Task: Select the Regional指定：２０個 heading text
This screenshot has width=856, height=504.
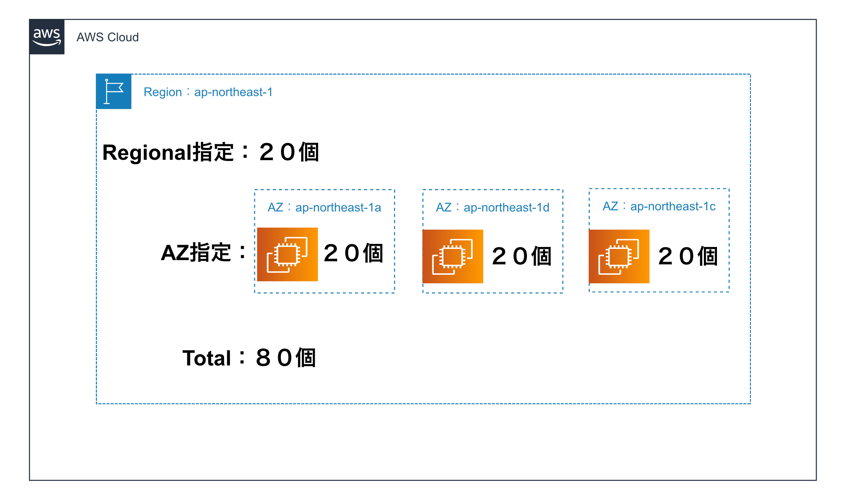Action: (x=211, y=152)
